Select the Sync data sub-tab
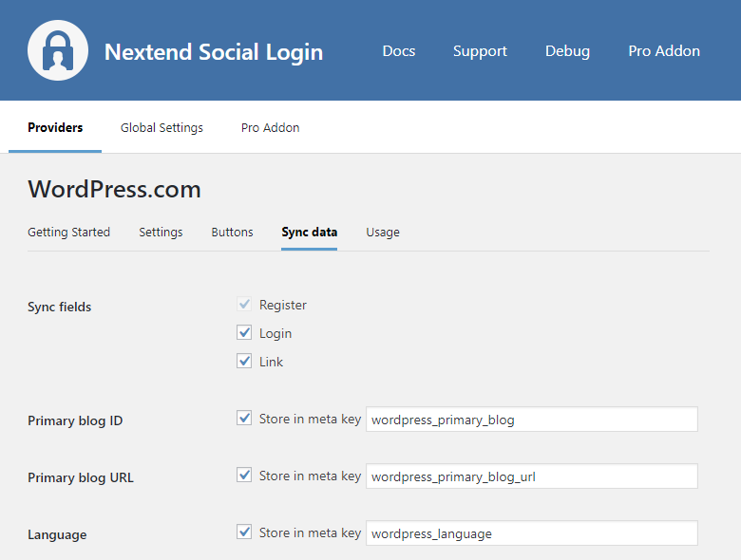Image resolution: width=741 pixels, height=560 pixels. coord(309,233)
